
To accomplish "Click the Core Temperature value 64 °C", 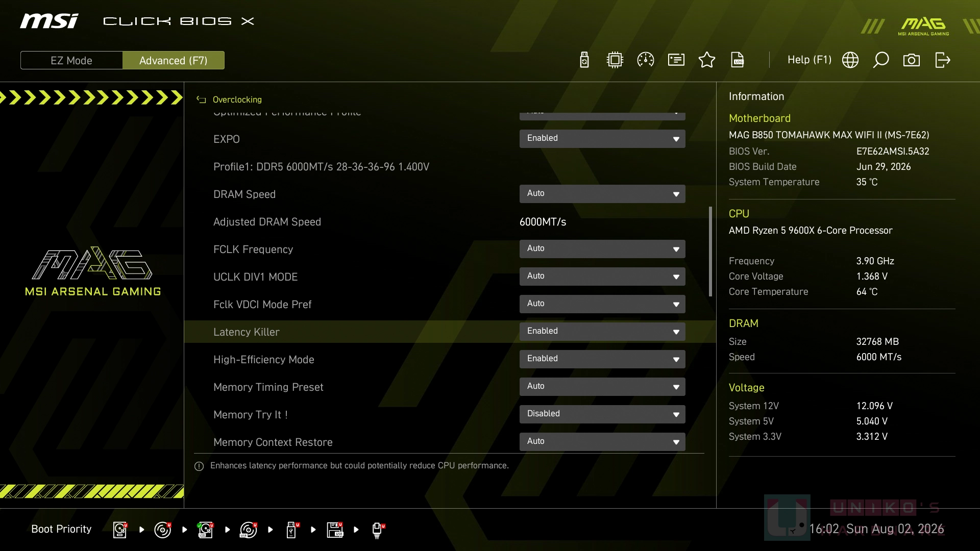I will pos(867,292).
